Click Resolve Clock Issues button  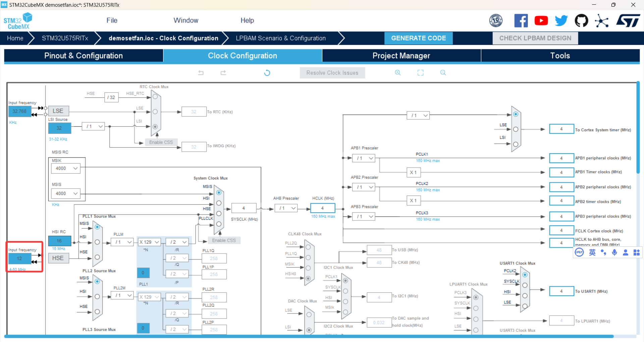[332, 73]
